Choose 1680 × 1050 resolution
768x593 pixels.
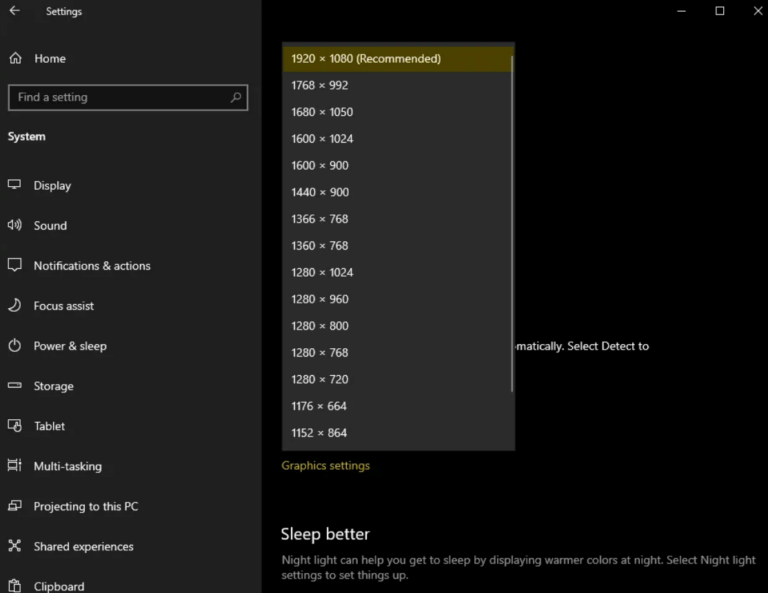[x=398, y=112]
